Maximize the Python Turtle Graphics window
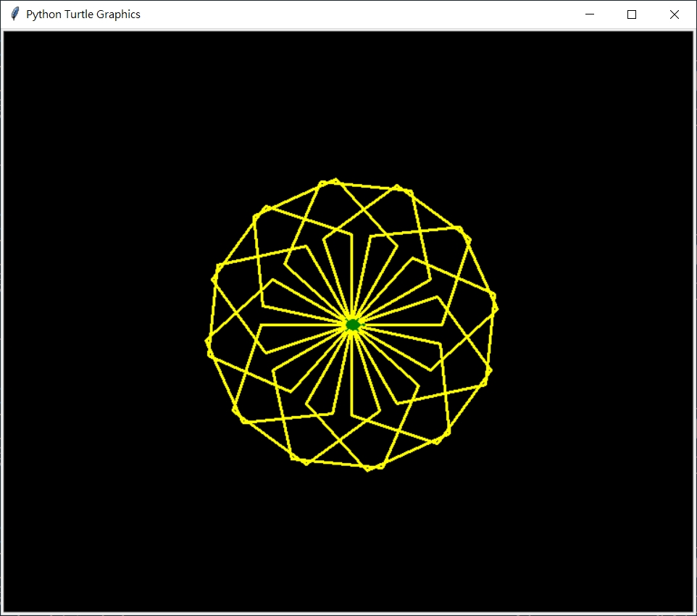 (632, 14)
